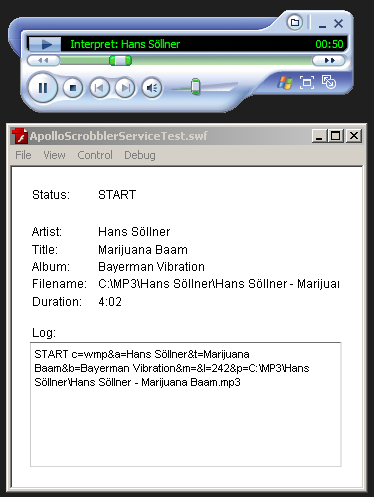Open the File menu
This screenshot has width=374, height=497.
[23, 155]
